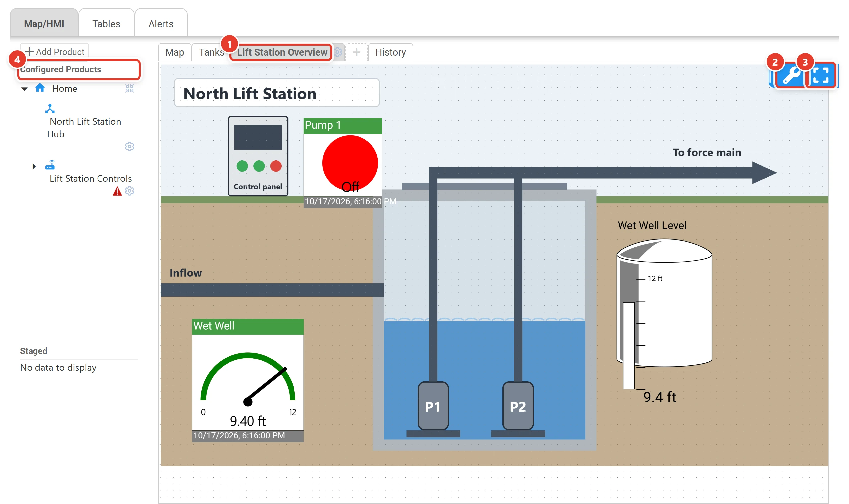Click Lift Station Controls router icon

pos(50,165)
